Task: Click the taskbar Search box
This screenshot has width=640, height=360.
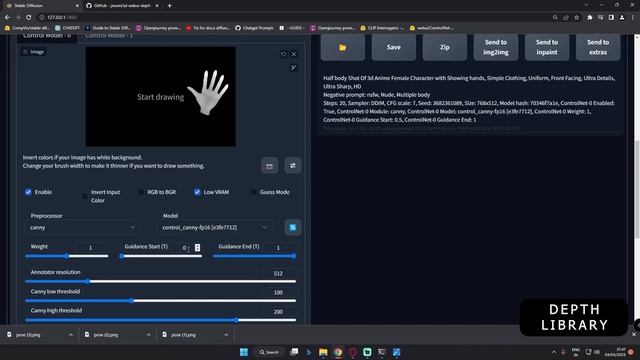Action: (x=269, y=352)
